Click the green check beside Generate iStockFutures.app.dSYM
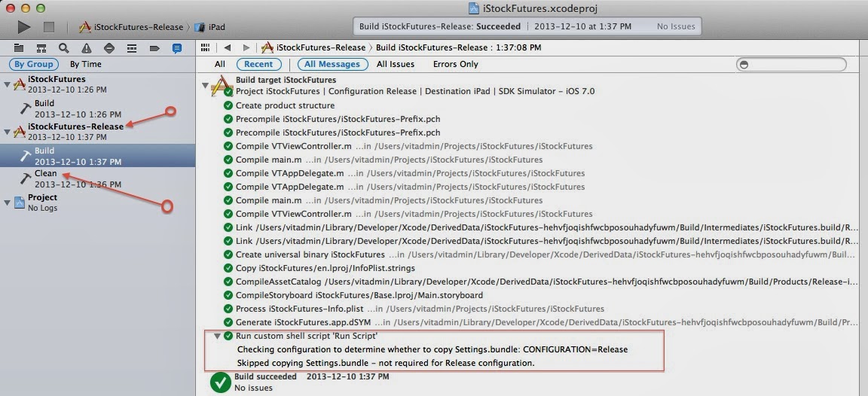The width and height of the screenshot is (868, 396). (228, 322)
